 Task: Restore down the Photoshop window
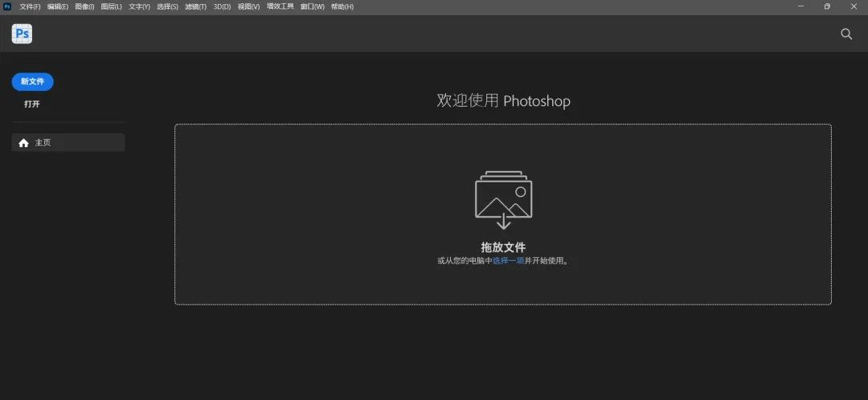827,6
